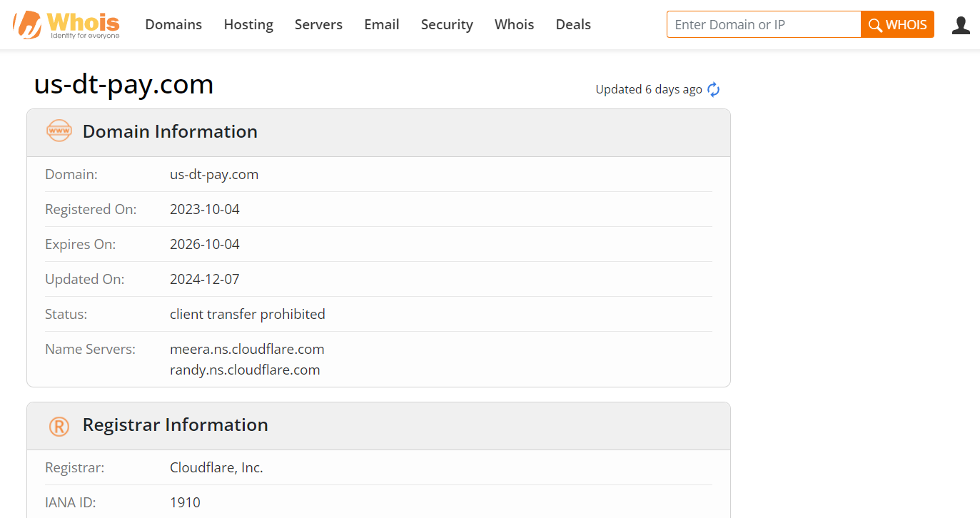Click the refresh icon beside Updated 6 days ago
Screen dimensions: 980x518
tap(714, 89)
